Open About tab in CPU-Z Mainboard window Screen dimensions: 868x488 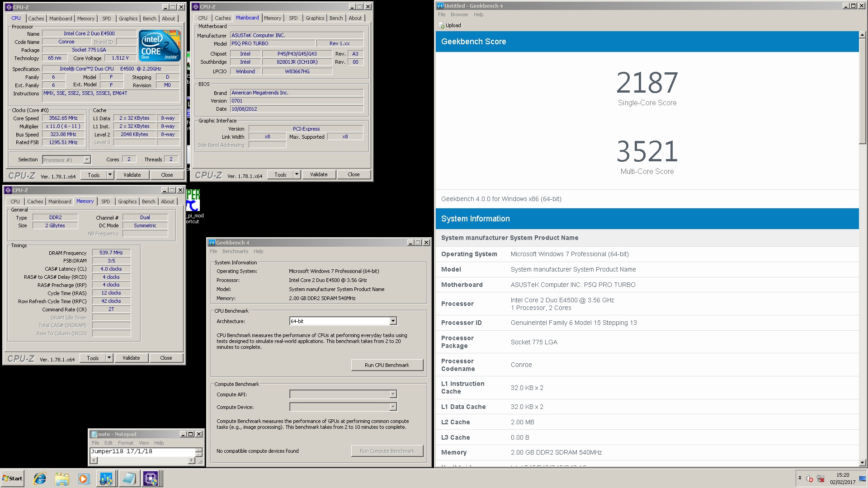355,18
